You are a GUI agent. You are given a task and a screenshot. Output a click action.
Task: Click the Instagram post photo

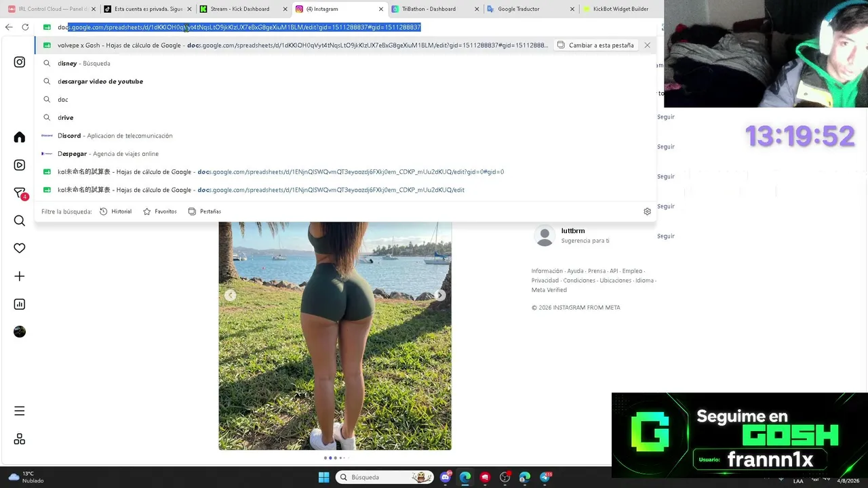click(x=335, y=335)
